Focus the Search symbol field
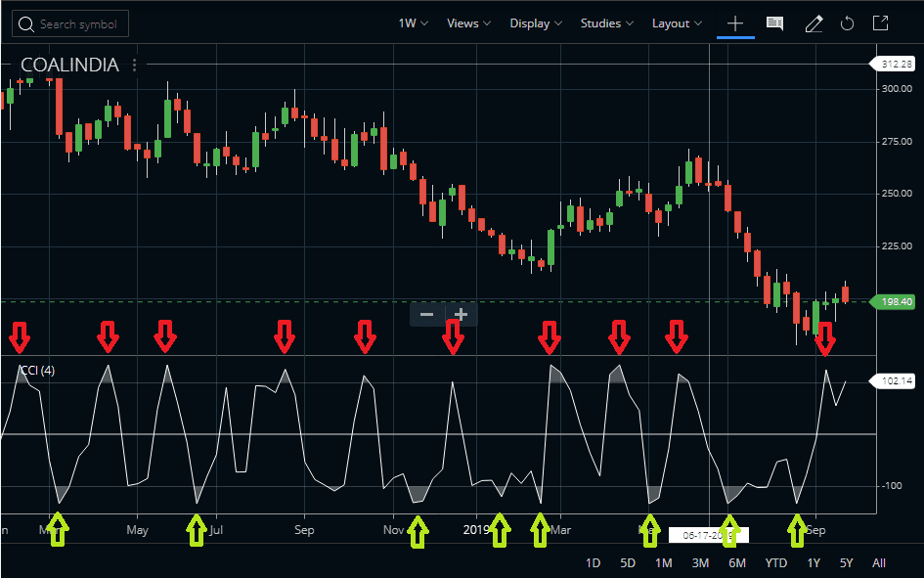This screenshot has height=578, width=924. click(70, 24)
